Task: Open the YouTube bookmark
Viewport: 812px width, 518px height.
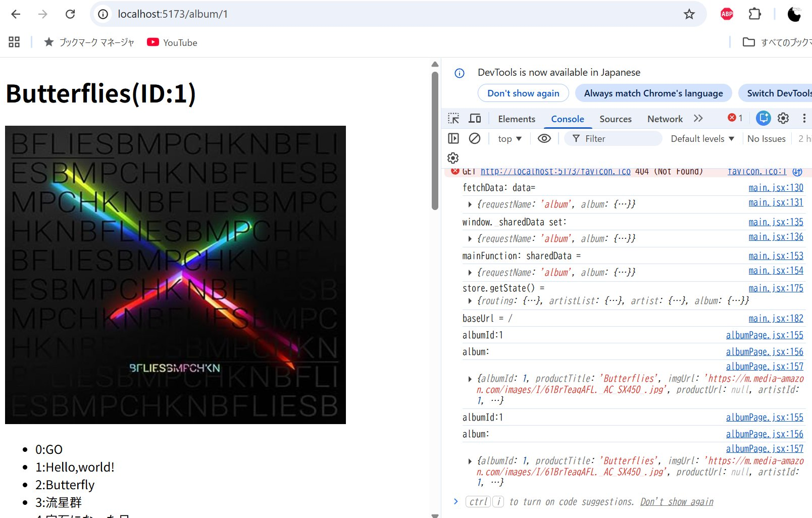Action: (172, 42)
